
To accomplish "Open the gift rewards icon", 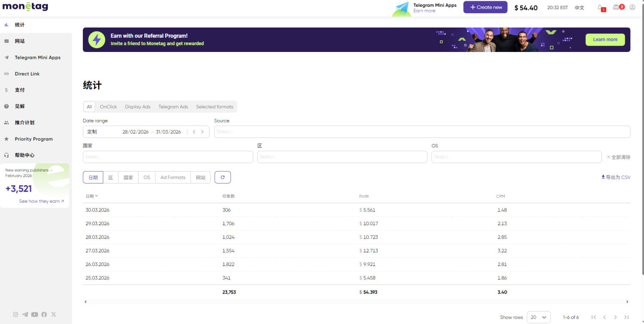I will pyautogui.click(x=617, y=7).
